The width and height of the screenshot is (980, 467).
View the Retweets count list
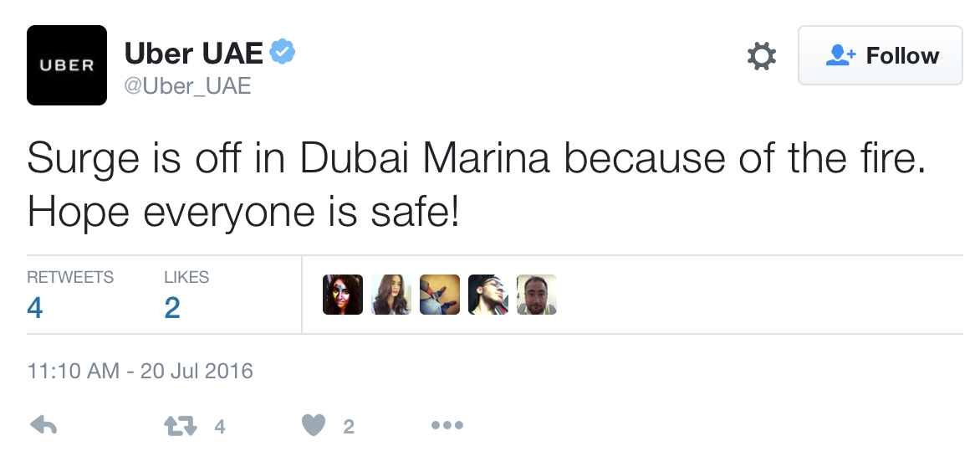70,295
